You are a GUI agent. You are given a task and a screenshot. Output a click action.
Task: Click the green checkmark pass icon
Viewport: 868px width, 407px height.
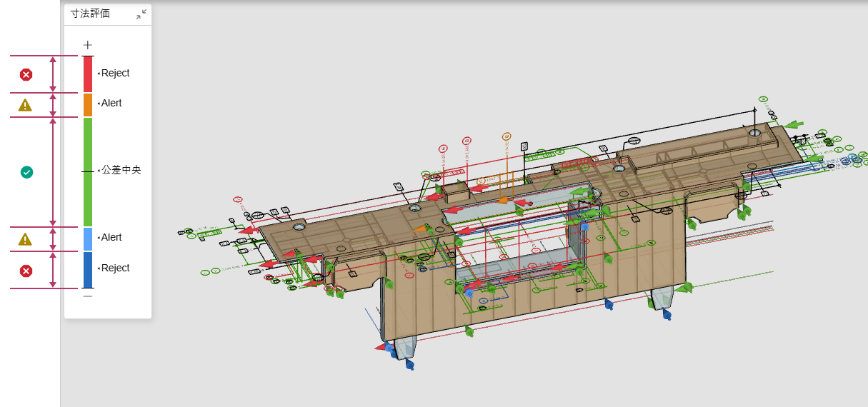coord(26,172)
